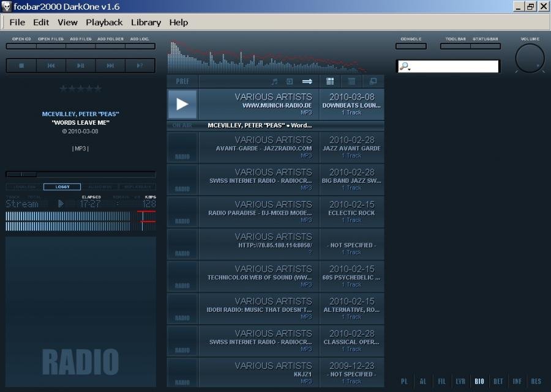Switch to the PL tab
Viewport: 551px width, 392px height.
[x=405, y=382]
